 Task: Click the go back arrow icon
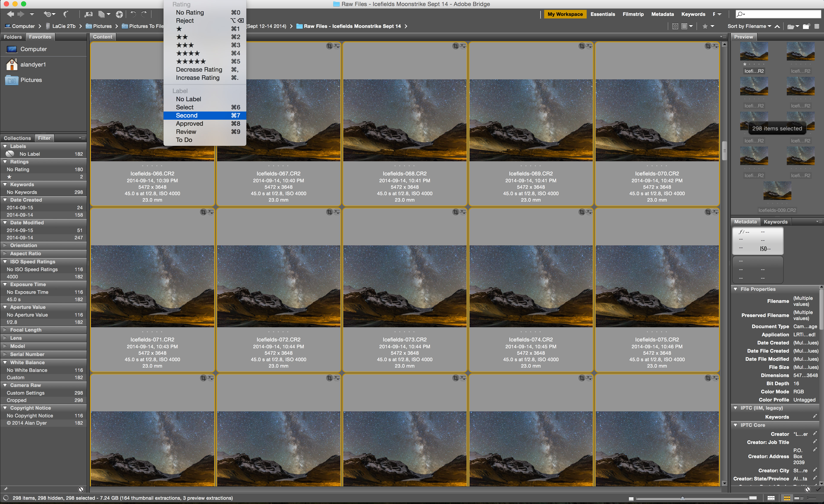pos(10,14)
